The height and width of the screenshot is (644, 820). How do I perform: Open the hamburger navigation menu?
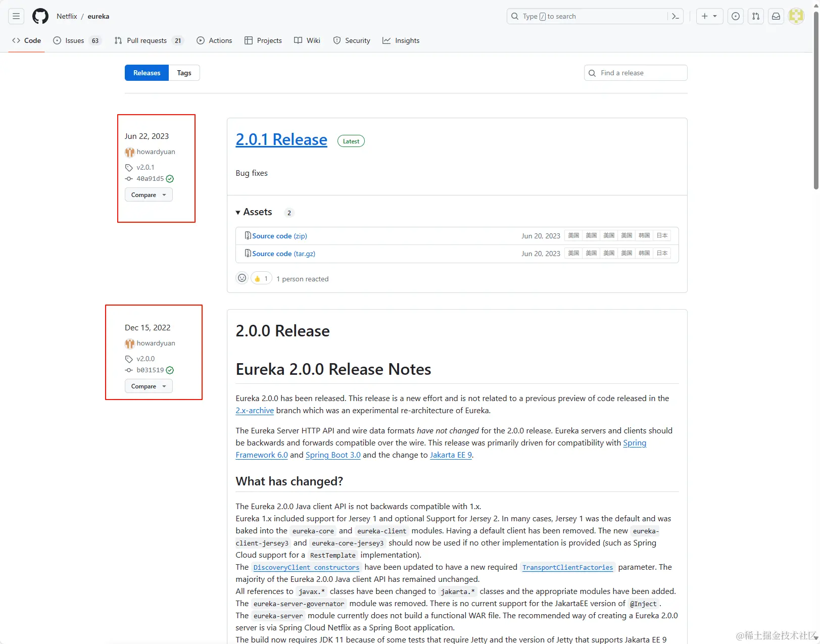16,16
